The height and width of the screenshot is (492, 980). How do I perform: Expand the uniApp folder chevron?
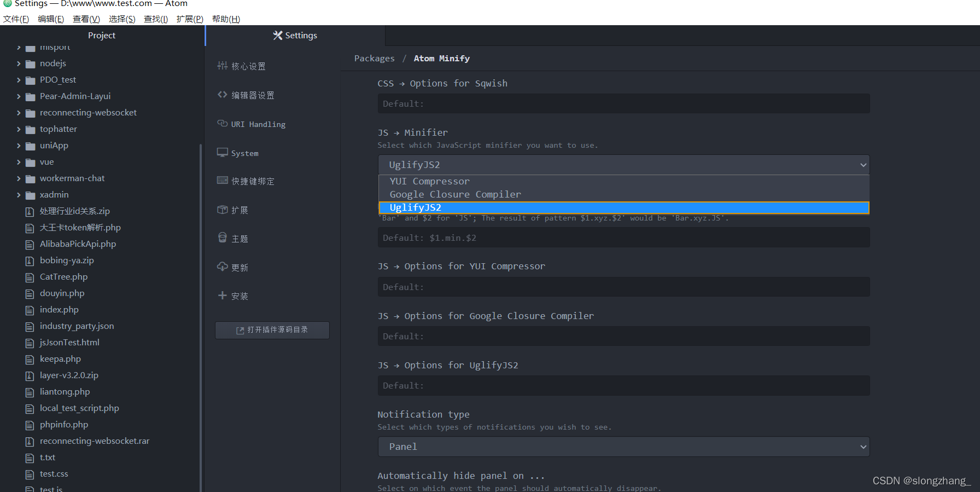19,146
